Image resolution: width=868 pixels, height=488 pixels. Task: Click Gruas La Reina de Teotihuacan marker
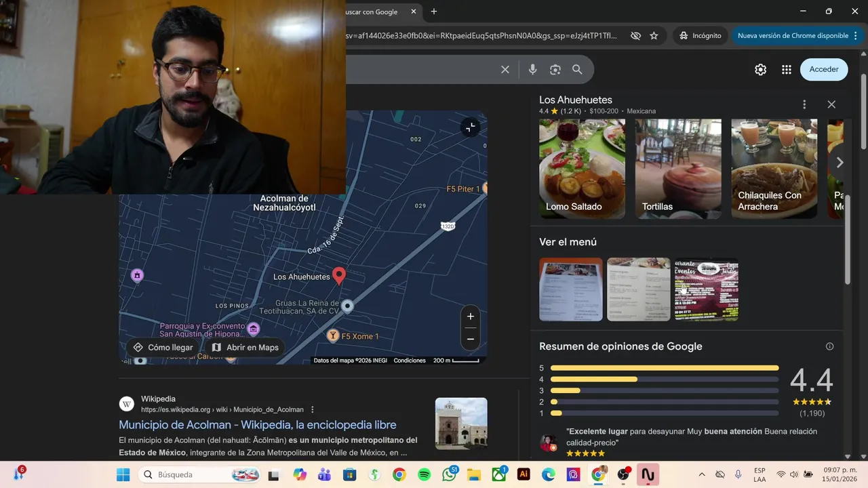[347, 306]
